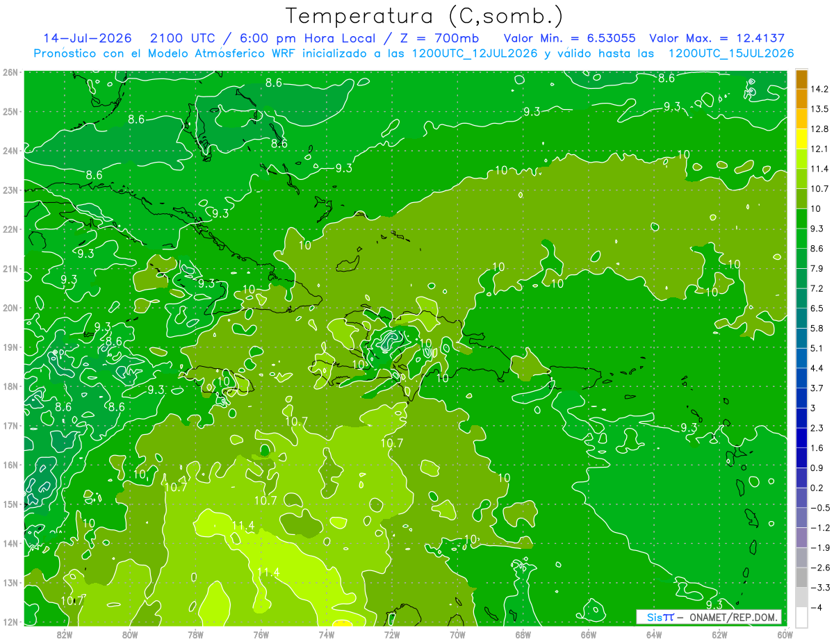Click colorbar label '6.5'
This screenshot has width=834, height=644.
click(x=819, y=308)
